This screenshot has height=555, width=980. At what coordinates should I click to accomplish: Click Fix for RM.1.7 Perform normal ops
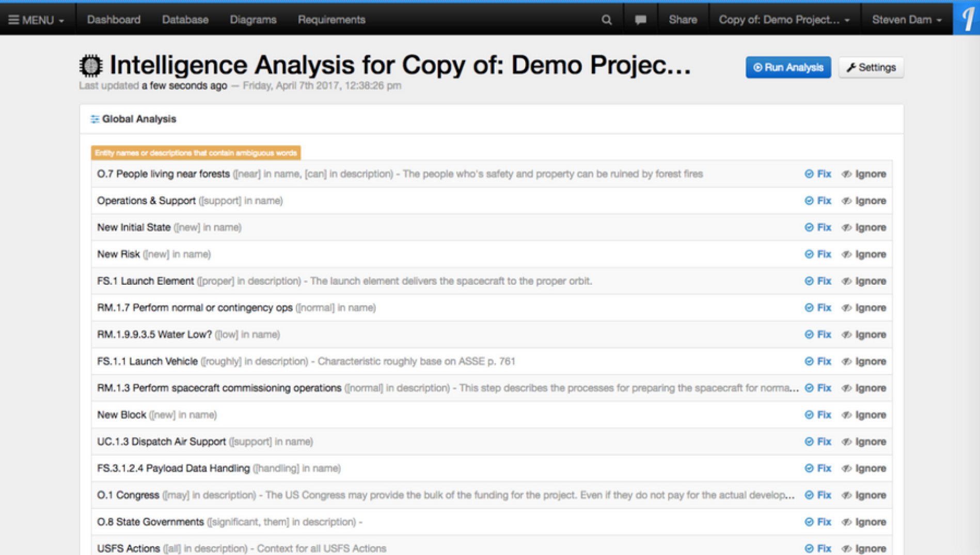[x=818, y=308]
